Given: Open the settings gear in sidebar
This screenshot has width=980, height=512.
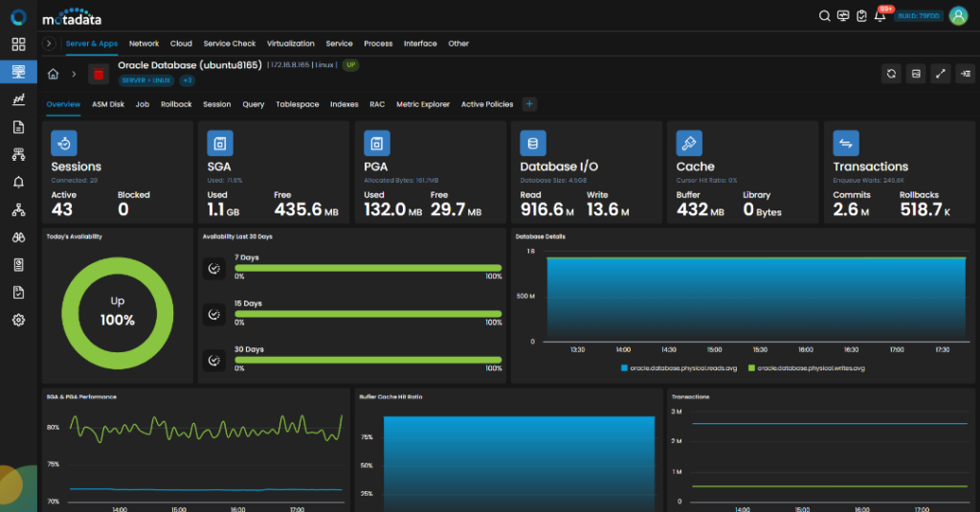Looking at the screenshot, I should click(x=18, y=321).
